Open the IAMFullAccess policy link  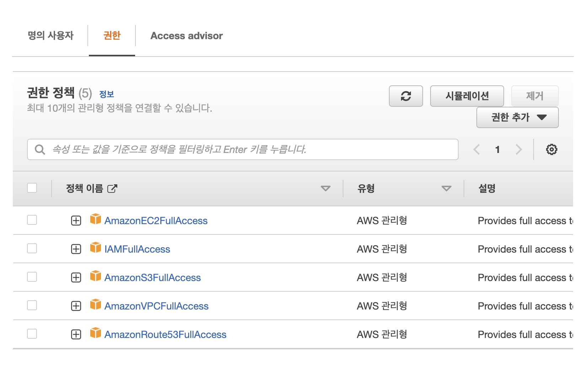coord(137,249)
